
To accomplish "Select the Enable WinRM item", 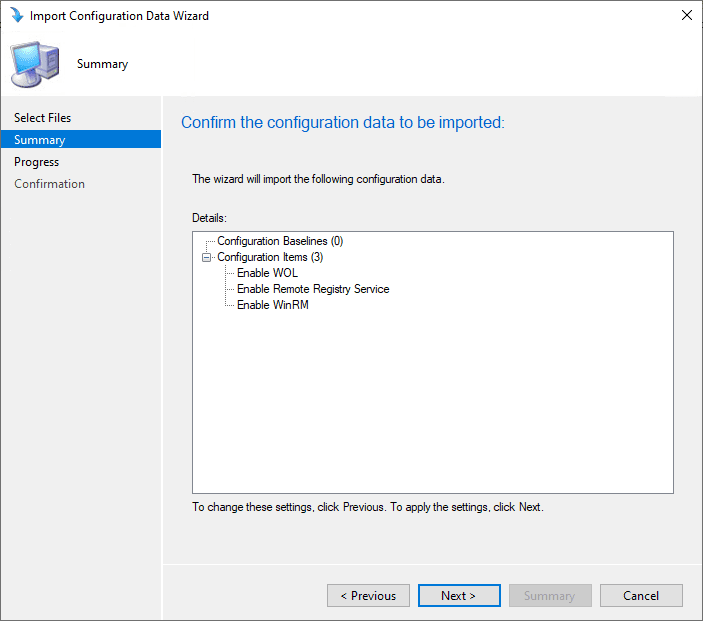I will point(273,305).
